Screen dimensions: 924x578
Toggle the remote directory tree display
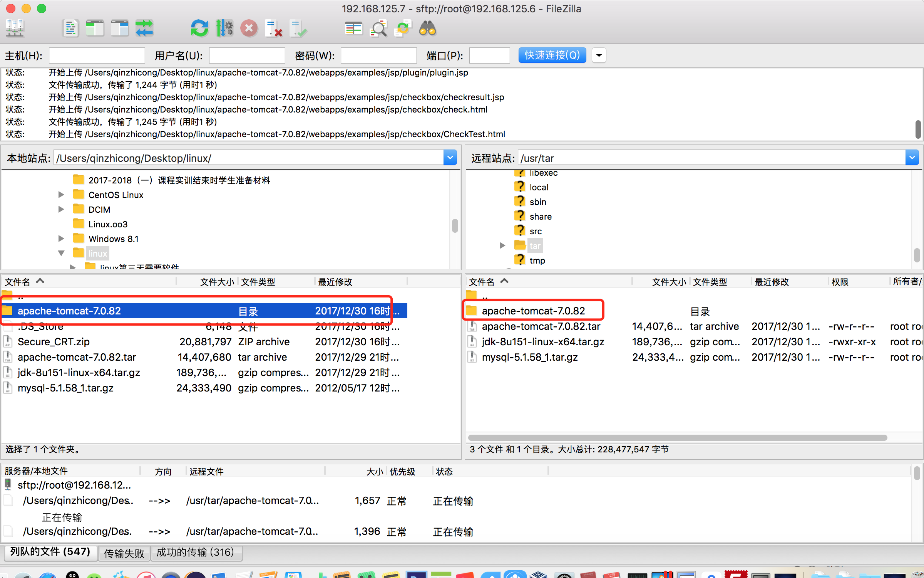120,29
